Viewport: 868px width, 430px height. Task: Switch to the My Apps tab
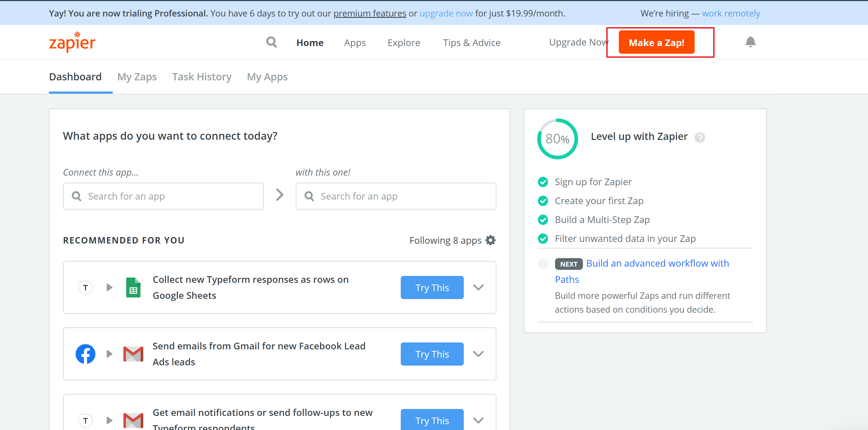(x=267, y=77)
